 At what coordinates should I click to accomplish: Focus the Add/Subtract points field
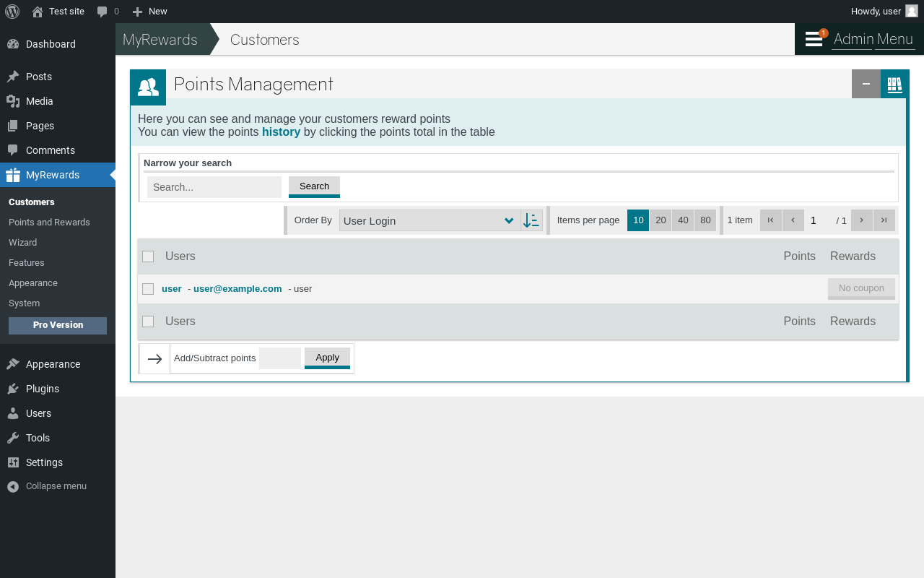point(280,358)
